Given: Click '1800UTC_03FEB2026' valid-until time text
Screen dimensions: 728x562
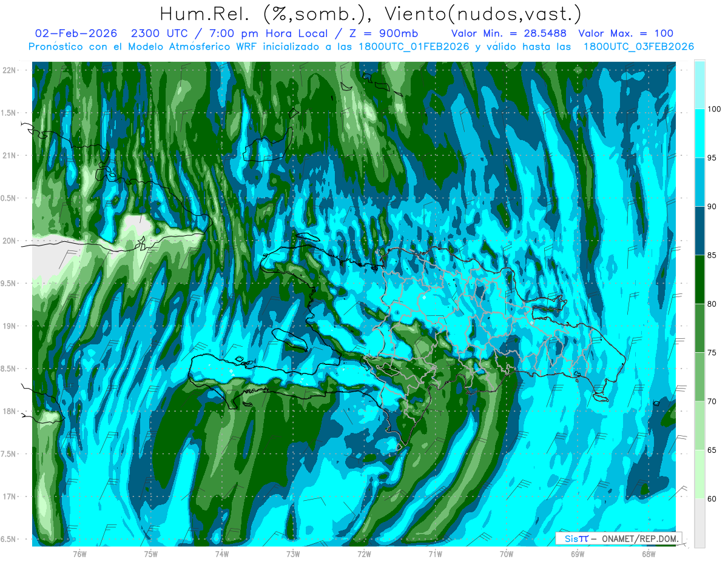Looking at the screenshot, I should click(638, 47).
